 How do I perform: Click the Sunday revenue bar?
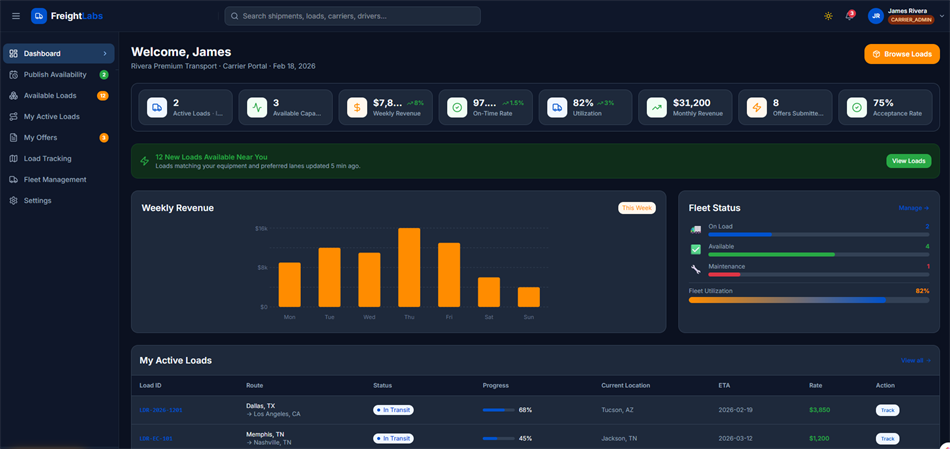click(528, 297)
